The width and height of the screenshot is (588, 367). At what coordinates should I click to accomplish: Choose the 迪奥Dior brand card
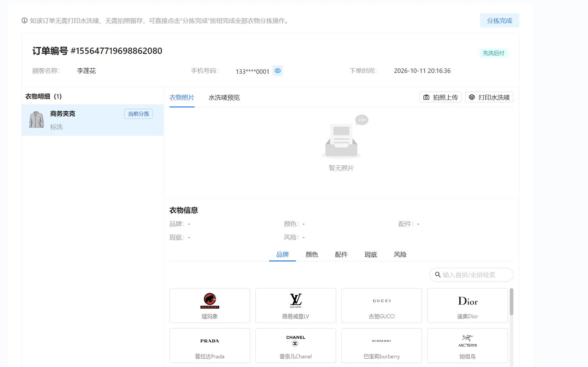tap(468, 305)
